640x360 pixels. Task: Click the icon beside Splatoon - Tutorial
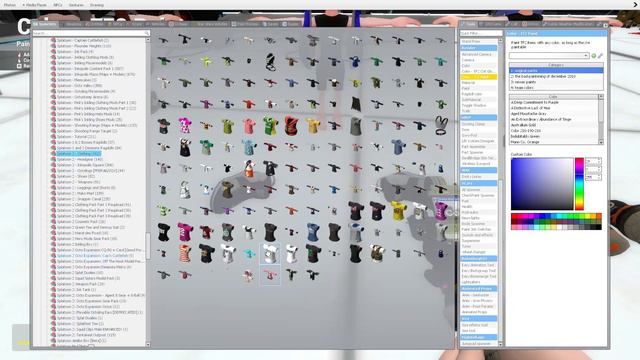pyautogui.click(x=53, y=137)
